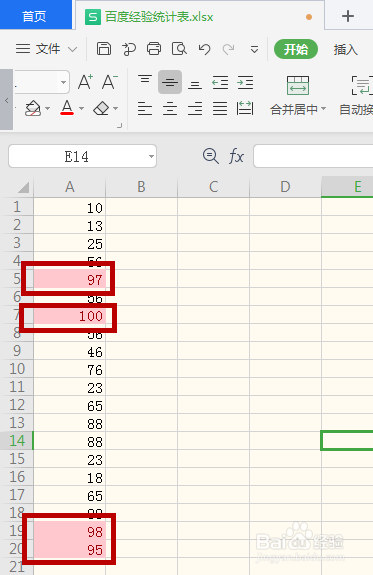Switch to 插入 ribbon tab
Viewport: 373px width, 575px height.
345,50
